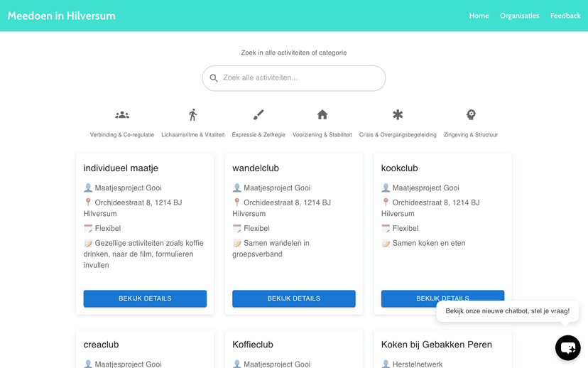The width and height of the screenshot is (588, 368).
Task: Click Flexibel on individueel maatje card
Action: (x=108, y=228)
